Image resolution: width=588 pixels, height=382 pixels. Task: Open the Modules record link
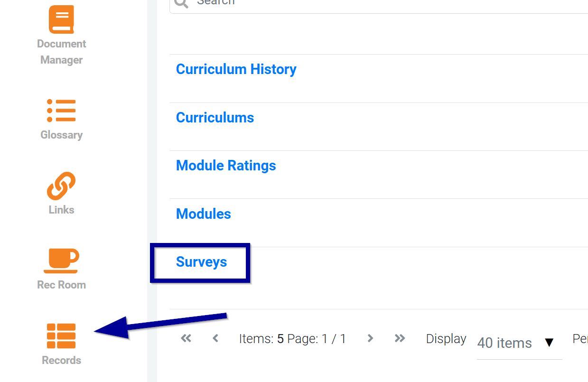point(204,214)
